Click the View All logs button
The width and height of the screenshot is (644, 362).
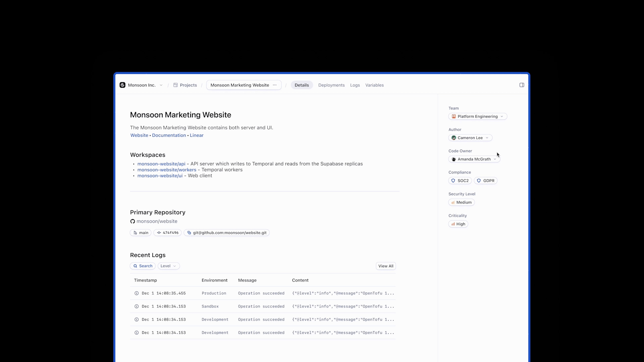pos(386,266)
